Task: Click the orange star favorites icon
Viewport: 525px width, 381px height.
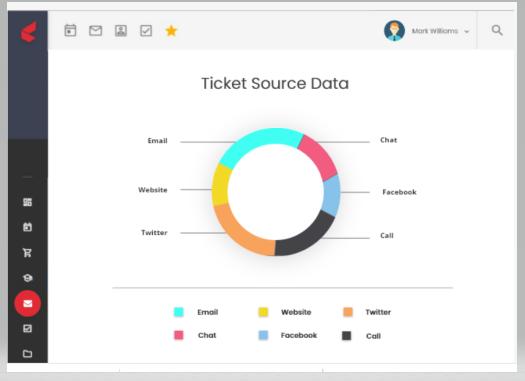Action: 171,31
